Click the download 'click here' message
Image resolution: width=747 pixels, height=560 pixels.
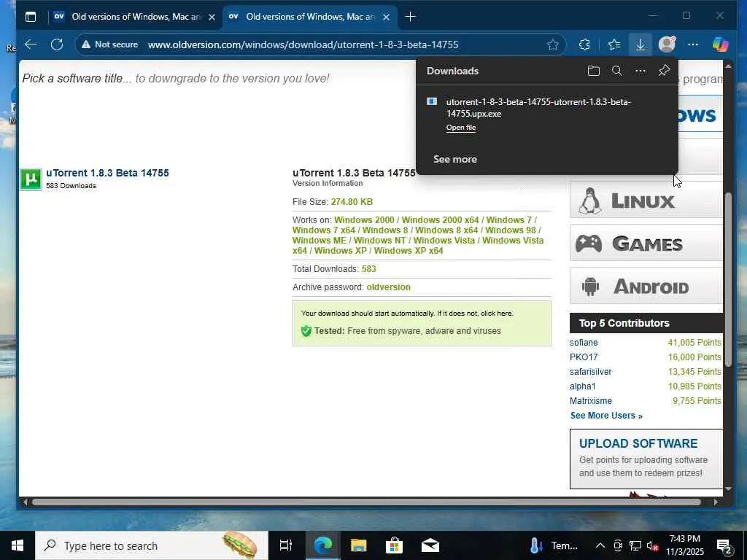click(496, 314)
